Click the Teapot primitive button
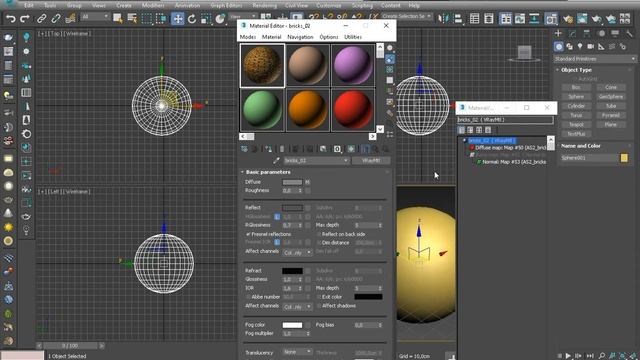The height and width of the screenshot is (360, 640). 576,124
